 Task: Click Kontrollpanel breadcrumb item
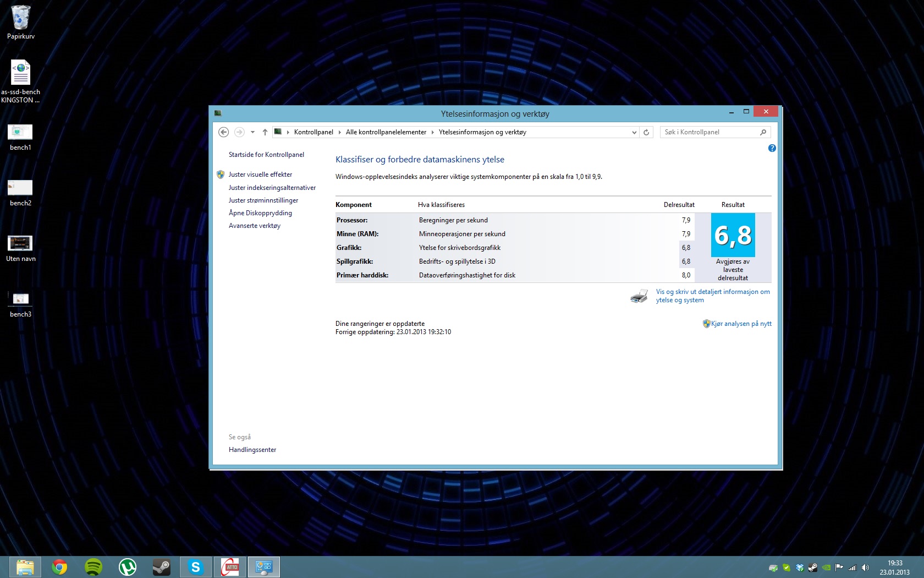click(313, 132)
